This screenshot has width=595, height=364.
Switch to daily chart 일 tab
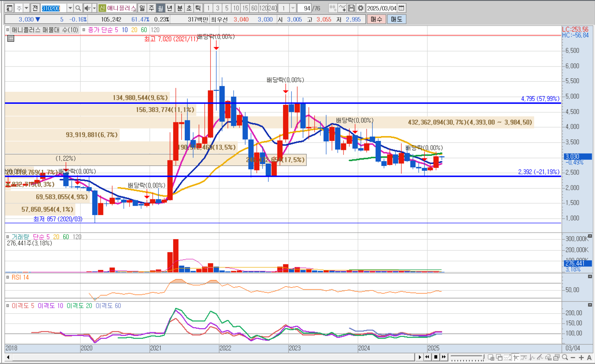142,8
